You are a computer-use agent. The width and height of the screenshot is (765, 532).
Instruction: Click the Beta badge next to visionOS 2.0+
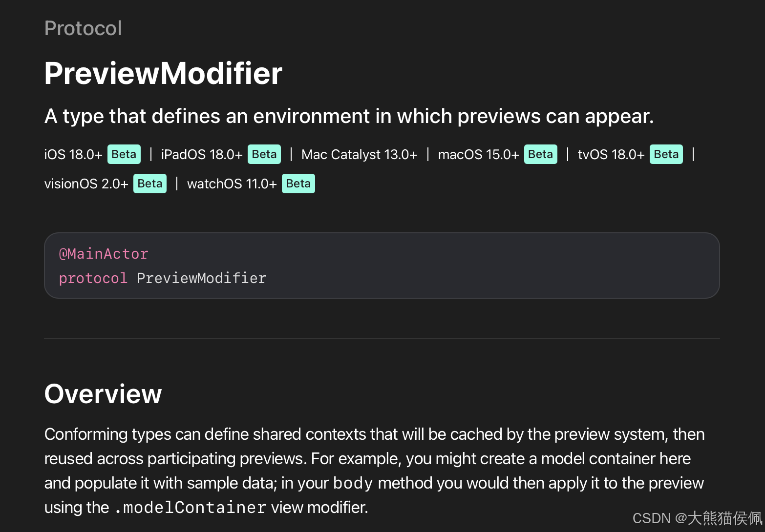(150, 184)
